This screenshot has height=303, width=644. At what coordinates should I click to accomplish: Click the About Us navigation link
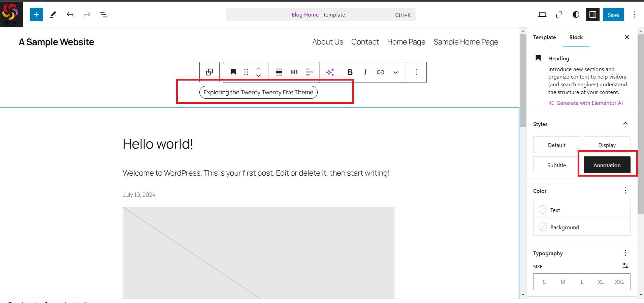pyautogui.click(x=328, y=42)
